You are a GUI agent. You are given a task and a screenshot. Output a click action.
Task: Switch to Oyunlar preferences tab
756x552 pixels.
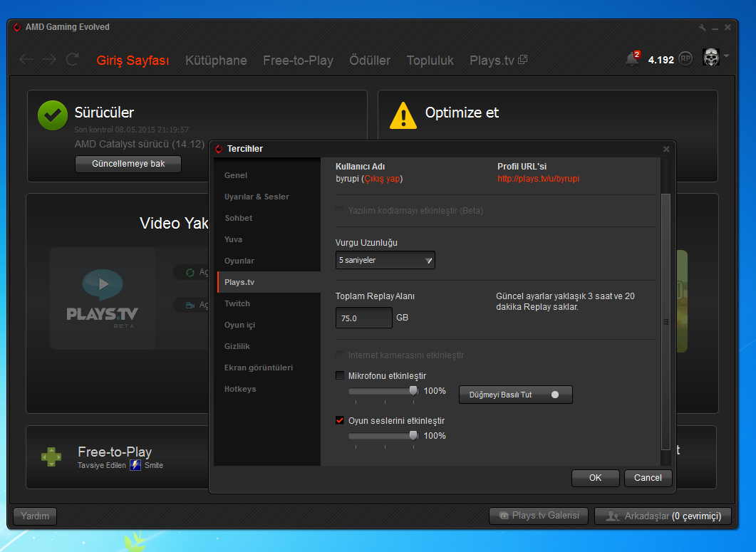[268, 261]
